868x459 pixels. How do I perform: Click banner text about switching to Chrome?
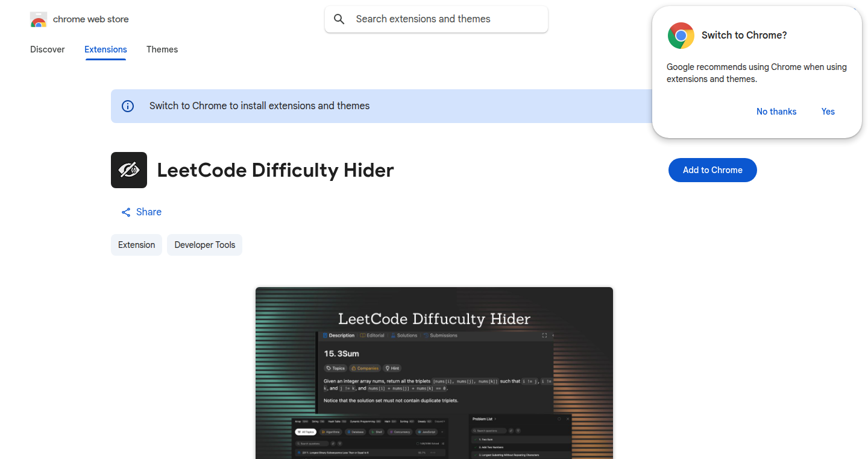(260, 106)
